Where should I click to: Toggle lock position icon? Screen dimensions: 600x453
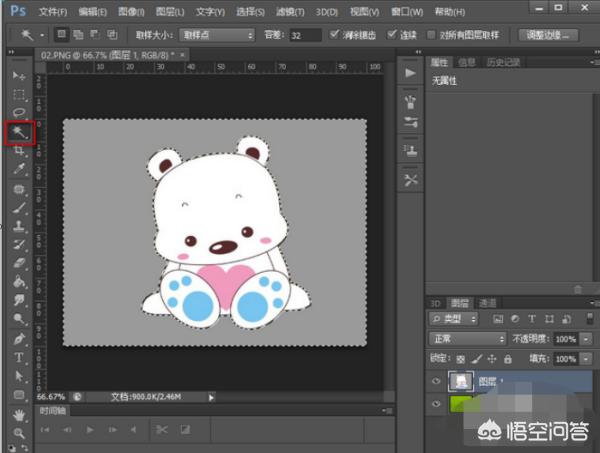(492, 359)
